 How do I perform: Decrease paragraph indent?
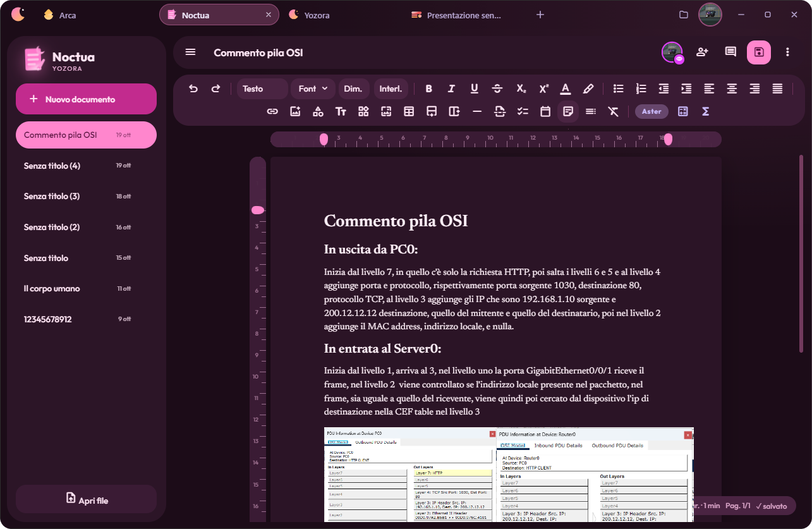click(664, 89)
